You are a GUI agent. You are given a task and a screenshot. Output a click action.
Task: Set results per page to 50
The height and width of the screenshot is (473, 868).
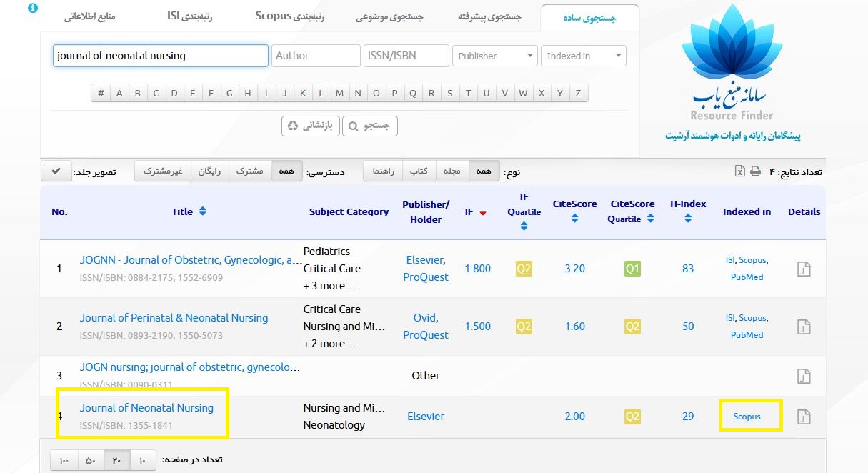[x=90, y=460]
